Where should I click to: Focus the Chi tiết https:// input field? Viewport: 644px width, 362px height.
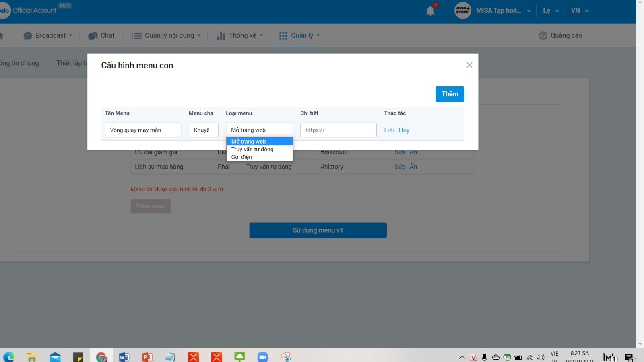(338, 130)
